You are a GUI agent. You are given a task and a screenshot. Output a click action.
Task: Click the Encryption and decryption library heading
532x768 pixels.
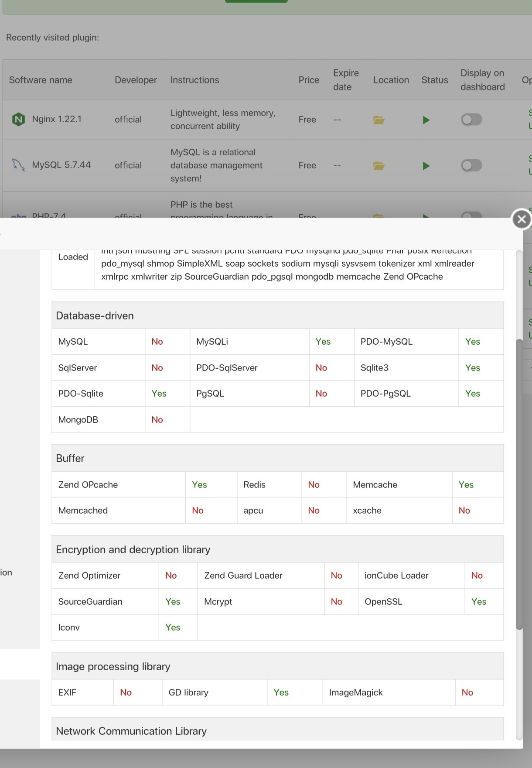pyautogui.click(x=133, y=549)
